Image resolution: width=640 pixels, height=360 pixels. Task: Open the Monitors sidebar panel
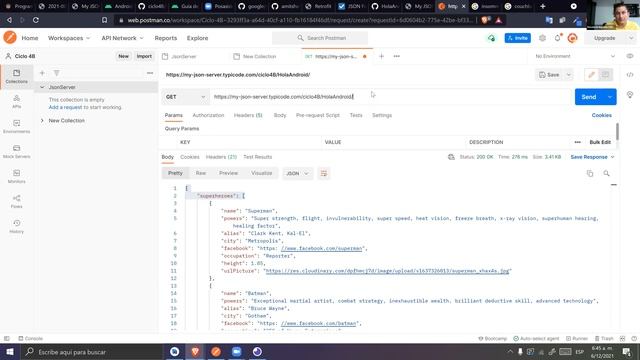[x=16, y=176]
